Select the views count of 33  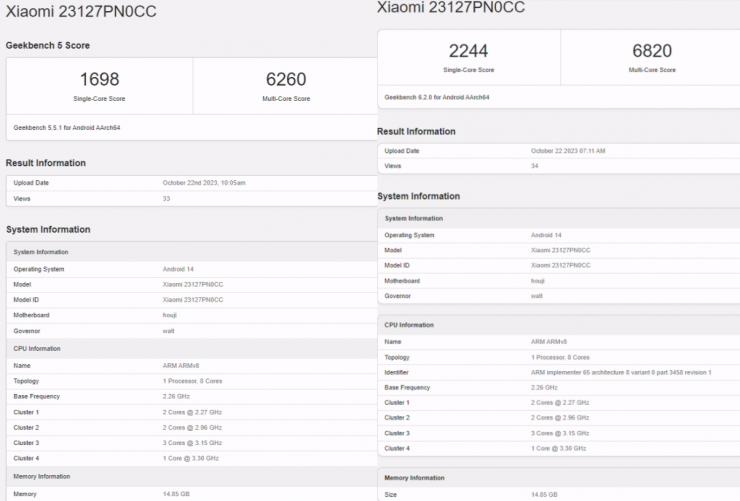tap(166, 198)
